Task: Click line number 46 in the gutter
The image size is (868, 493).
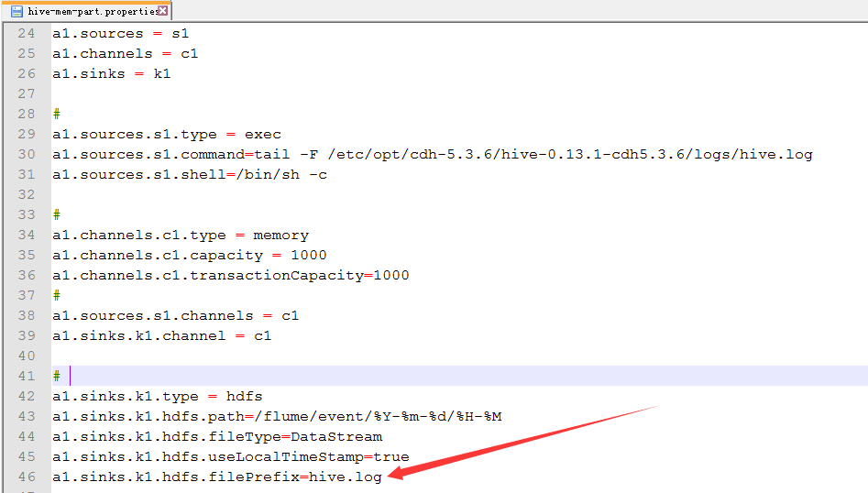Action: [x=26, y=477]
